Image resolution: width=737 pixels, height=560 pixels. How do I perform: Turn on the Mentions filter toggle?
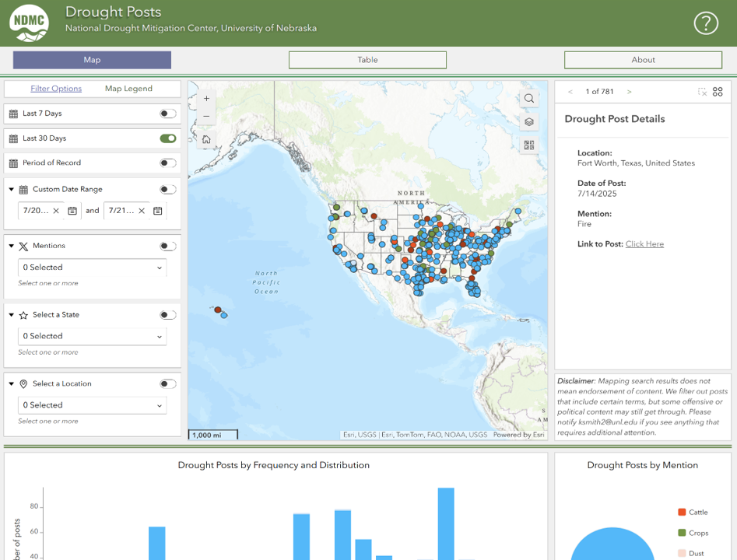tap(168, 247)
